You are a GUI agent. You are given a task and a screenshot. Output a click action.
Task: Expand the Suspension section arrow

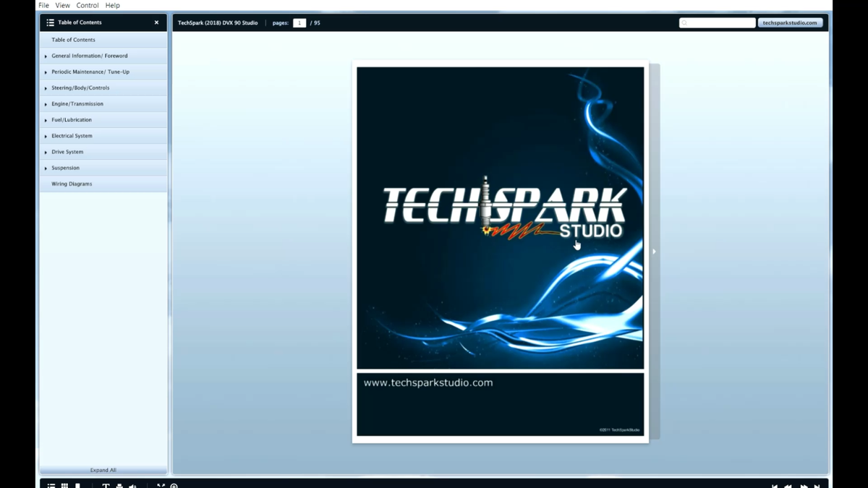coord(46,168)
